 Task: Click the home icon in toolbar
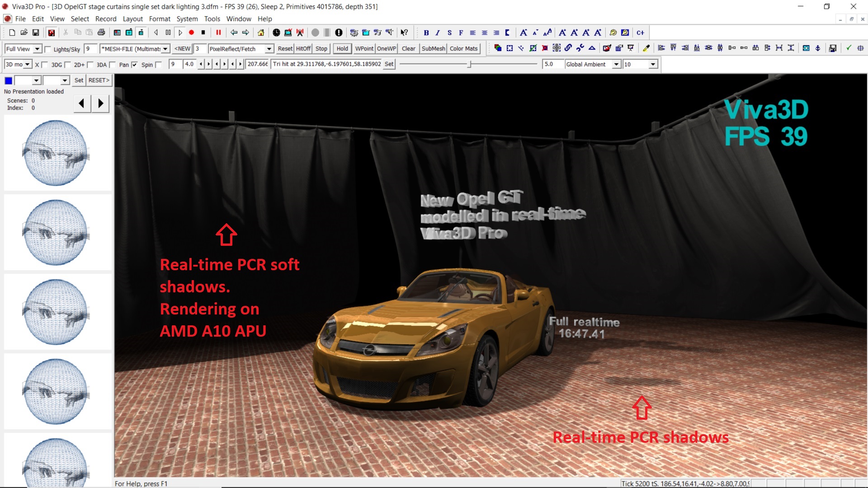click(261, 33)
